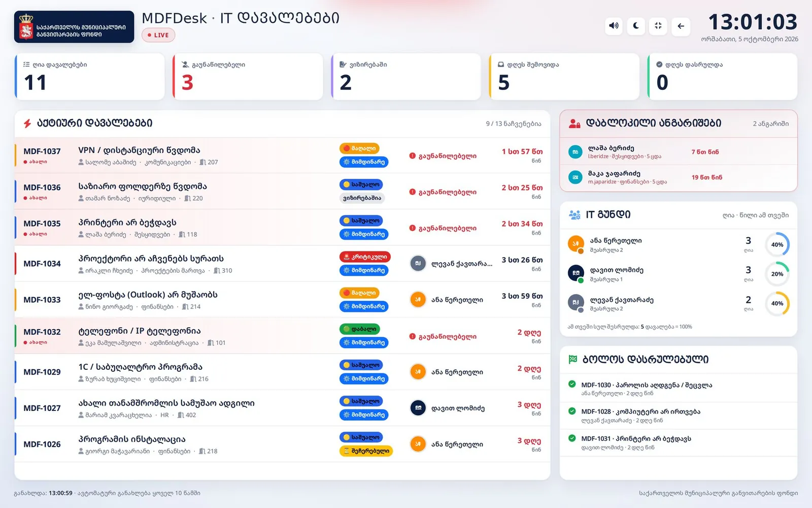
Task: Click the dark avatar on MDF-1027 row
Action: pos(418,407)
